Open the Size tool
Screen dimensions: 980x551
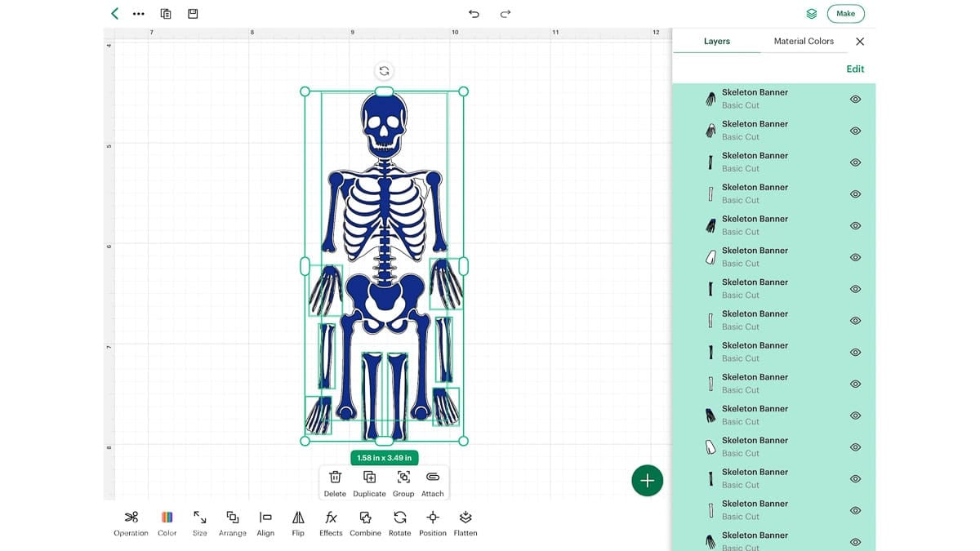(200, 523)
